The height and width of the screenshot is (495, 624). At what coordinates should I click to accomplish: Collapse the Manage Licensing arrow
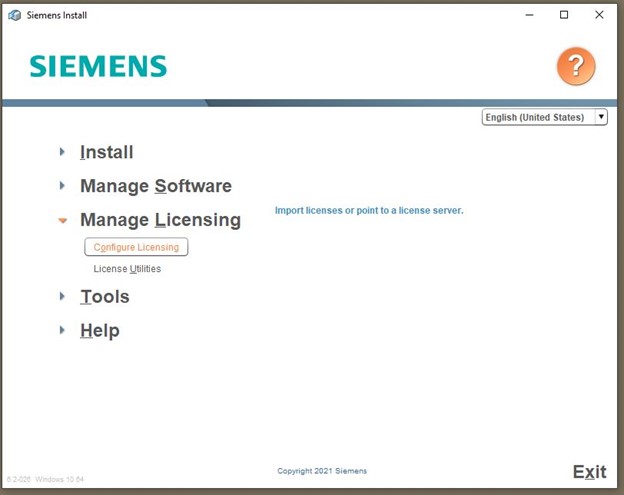click(62, 220)
